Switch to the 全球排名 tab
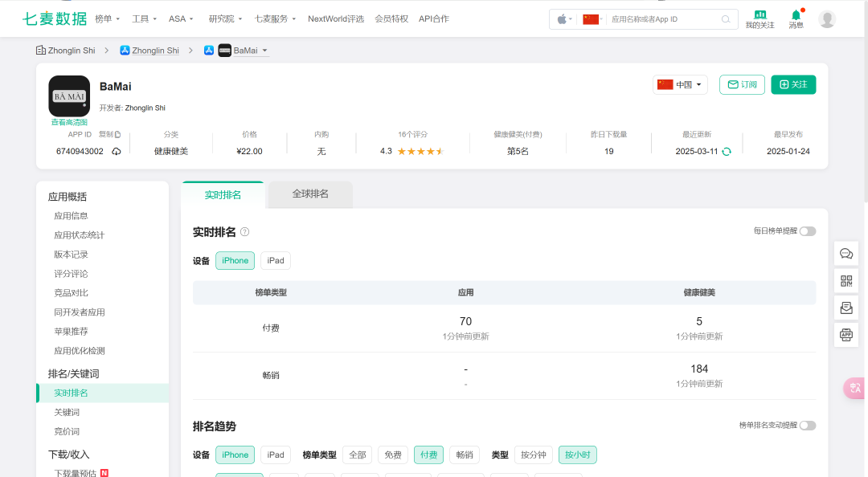 310,194
